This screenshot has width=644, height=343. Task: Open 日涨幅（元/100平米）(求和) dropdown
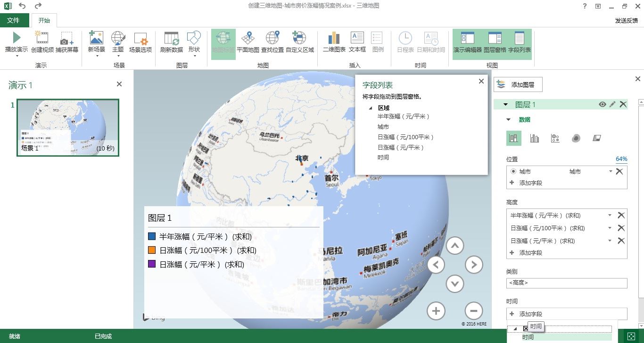click(x=610, y=228)
